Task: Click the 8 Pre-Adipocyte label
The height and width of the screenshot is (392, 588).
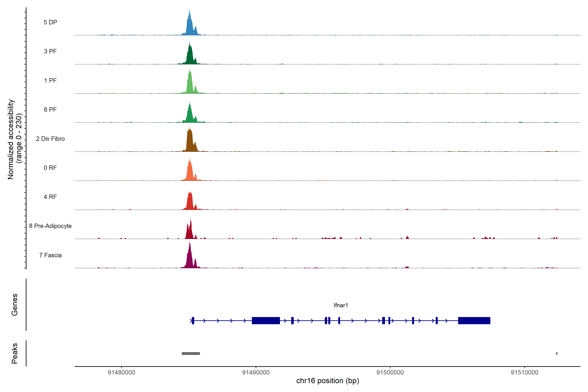Action: click(x=50, y=226)
